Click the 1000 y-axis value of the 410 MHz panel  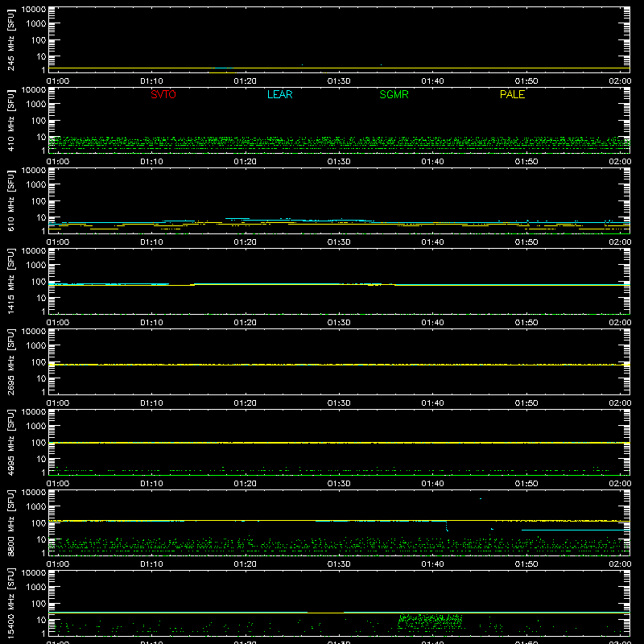[x=36, y=104]
